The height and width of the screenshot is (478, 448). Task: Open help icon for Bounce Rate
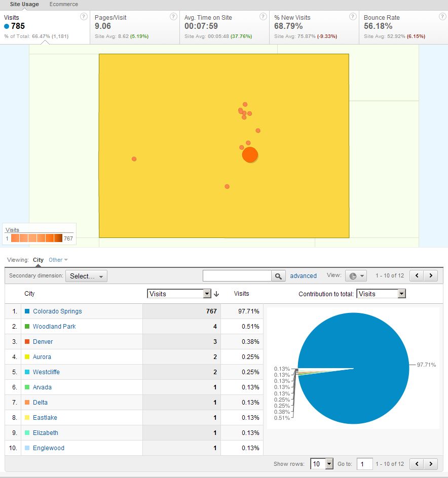pos(442,17)
